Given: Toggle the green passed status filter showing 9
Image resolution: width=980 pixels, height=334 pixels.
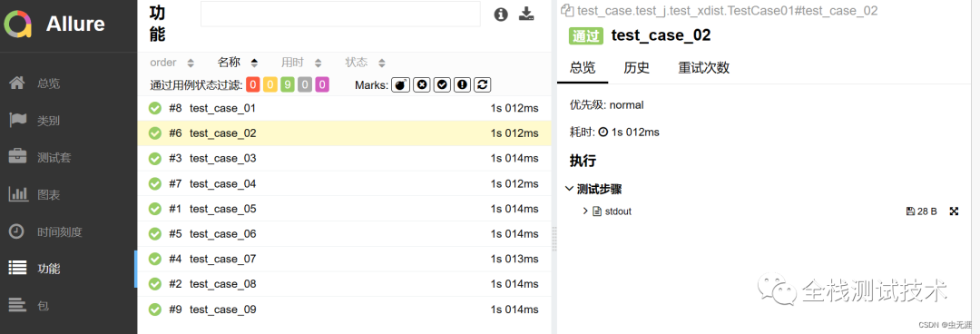Looking at the screenshot, I should click(x=288, y=84).
